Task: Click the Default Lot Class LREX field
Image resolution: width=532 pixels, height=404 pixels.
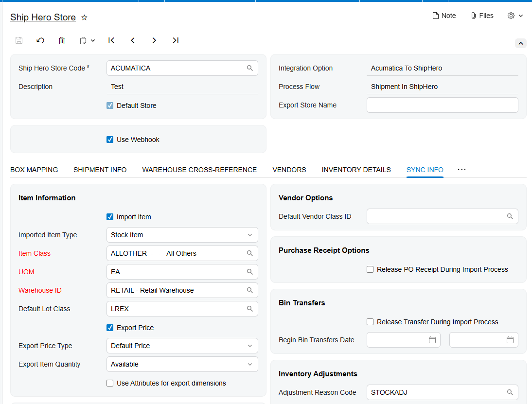Action: [182, 309]
